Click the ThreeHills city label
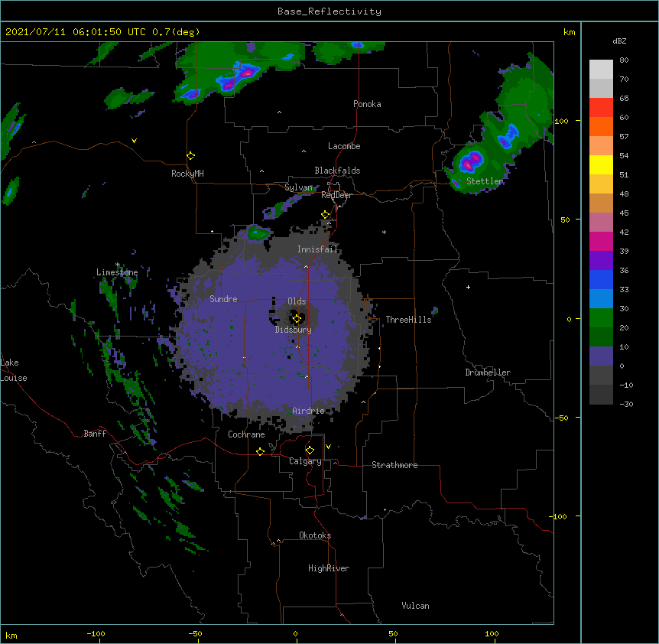Image resolution: width=659 pixels, height=644 pixels. 408,320
